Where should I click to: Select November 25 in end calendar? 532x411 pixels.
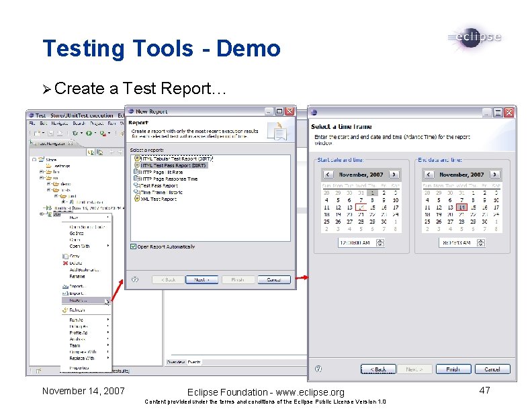pyautogui.click(x=427, y=222)
